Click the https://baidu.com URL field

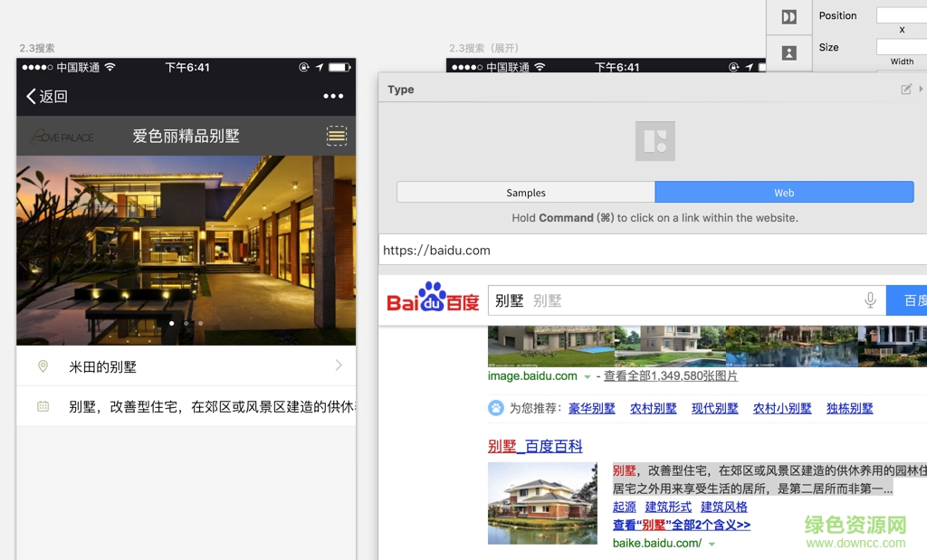pyautogui.click(x=652, y=251)
